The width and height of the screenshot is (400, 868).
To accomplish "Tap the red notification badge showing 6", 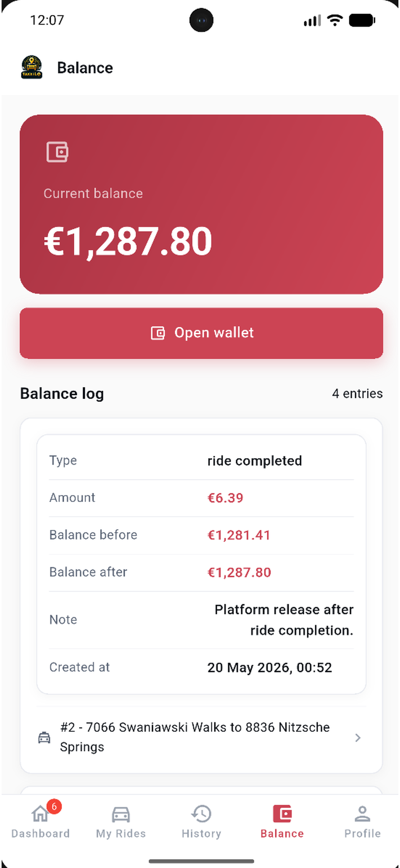I will point(54,807).
